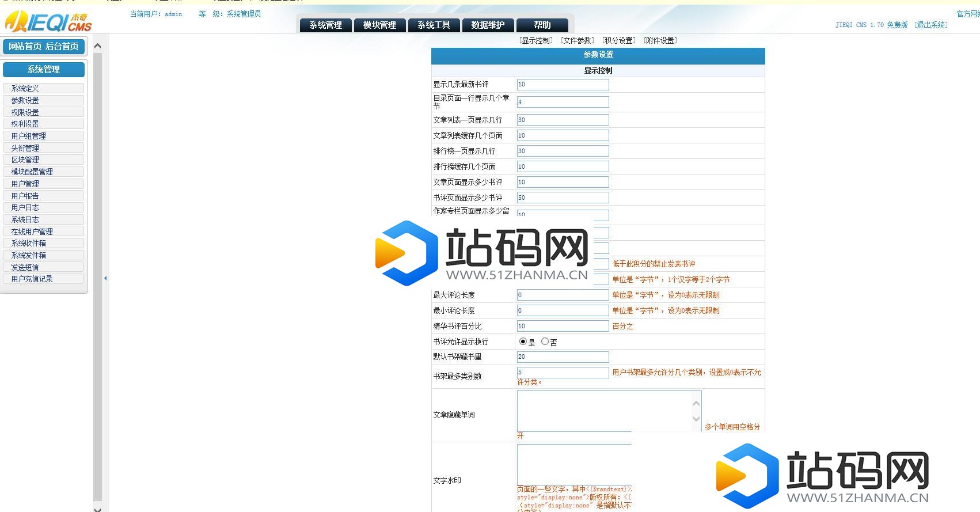Focus the 显示几条最新书评 field
This screenshot has height=512, width=980.
(563, 85)
